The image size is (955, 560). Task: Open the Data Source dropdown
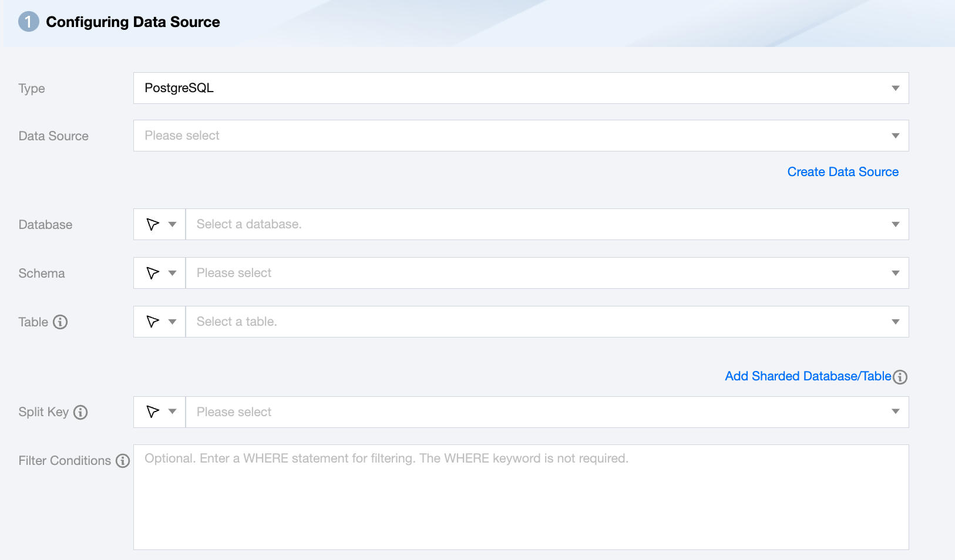pos(521,136)
